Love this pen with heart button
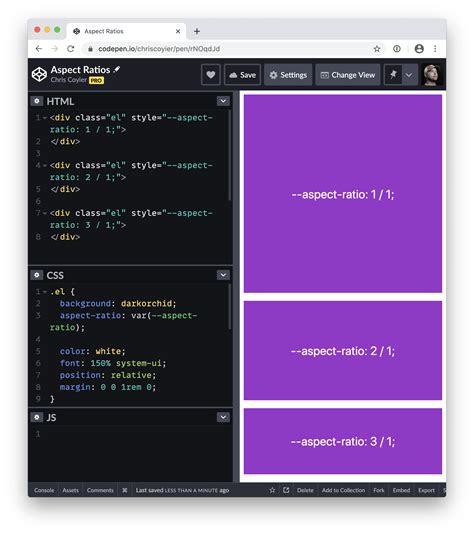 pos(211,75)
